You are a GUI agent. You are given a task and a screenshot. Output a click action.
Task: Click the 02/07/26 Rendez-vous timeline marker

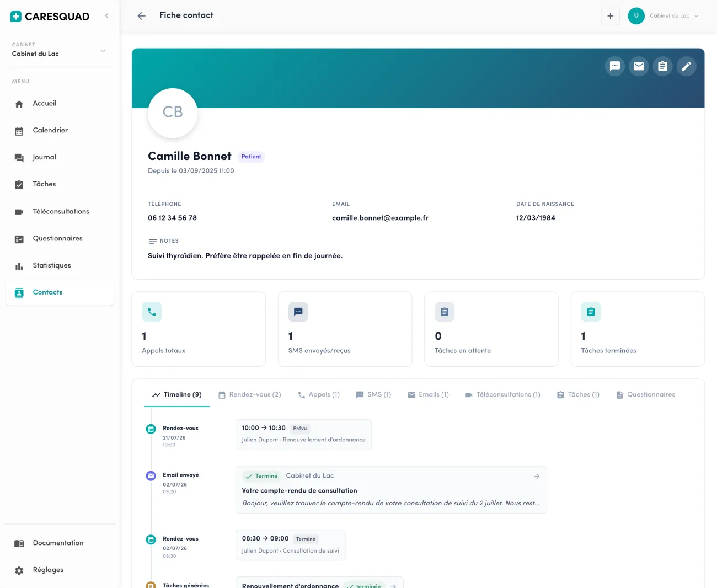click(151, 540)
